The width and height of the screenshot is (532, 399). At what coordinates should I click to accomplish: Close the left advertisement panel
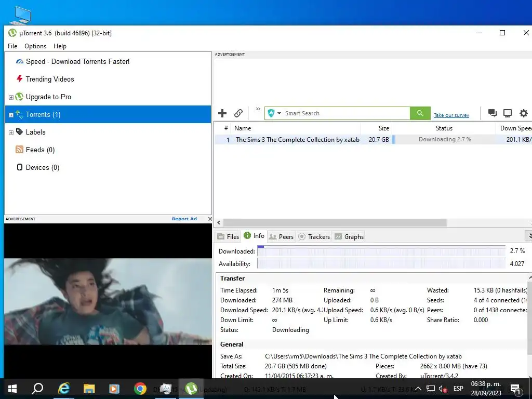(x=210, y=219)
